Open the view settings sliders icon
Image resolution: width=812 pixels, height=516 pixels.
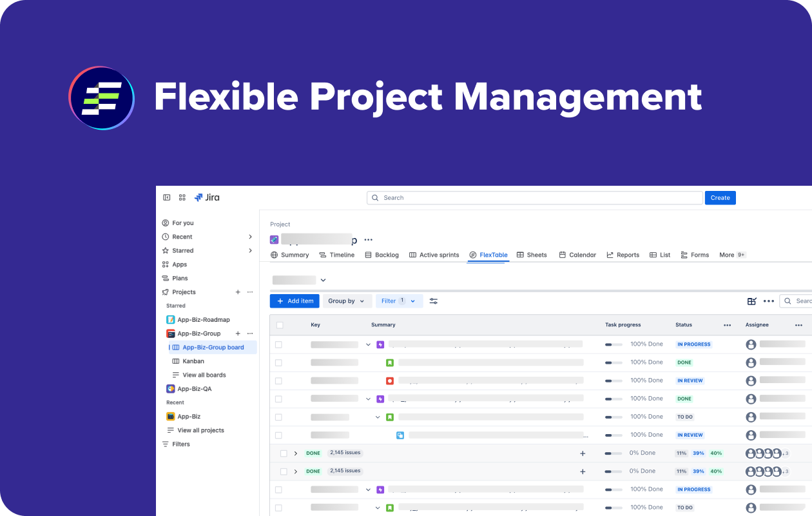[x=434, y=301]
